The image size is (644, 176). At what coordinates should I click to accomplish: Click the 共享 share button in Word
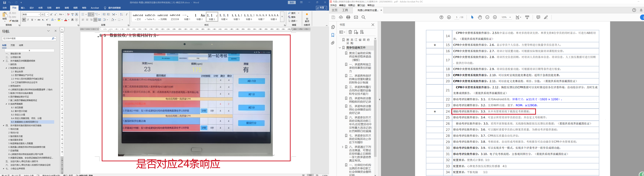click(321, 8)
